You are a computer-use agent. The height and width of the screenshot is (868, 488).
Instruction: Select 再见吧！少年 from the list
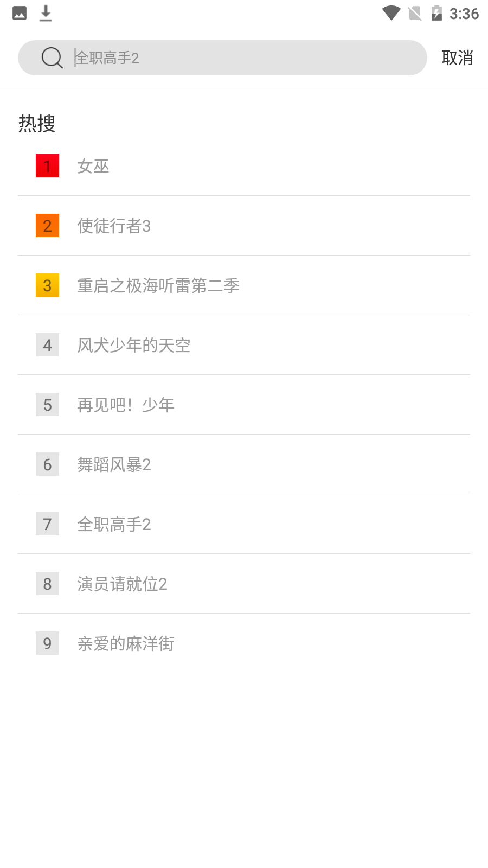(x=126, y=405)
